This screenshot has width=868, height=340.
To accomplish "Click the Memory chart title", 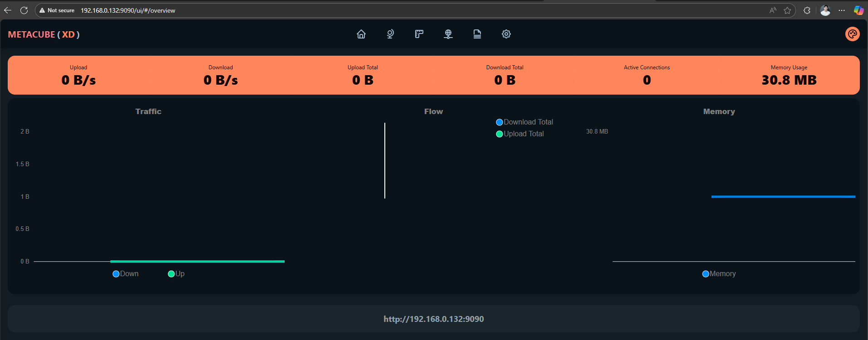I will [719, 111].
